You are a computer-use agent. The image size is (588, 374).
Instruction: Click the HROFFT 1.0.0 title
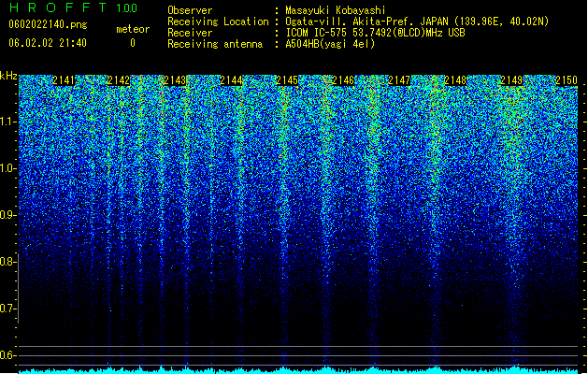click(73, 7)
